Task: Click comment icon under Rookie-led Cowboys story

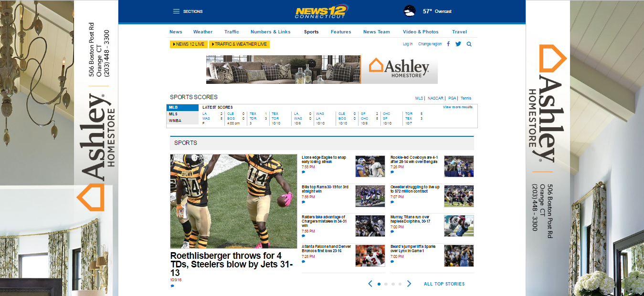Action: (392, 172)
